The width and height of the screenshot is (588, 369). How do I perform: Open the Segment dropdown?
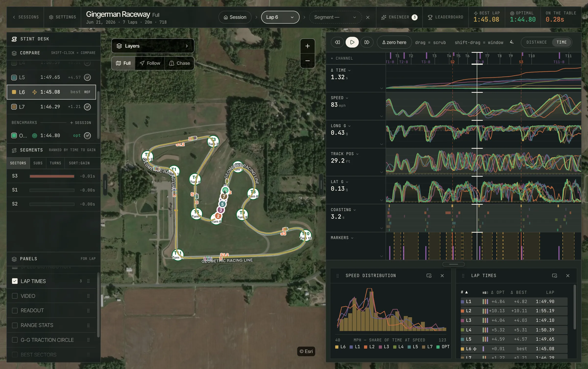[335, 17]
